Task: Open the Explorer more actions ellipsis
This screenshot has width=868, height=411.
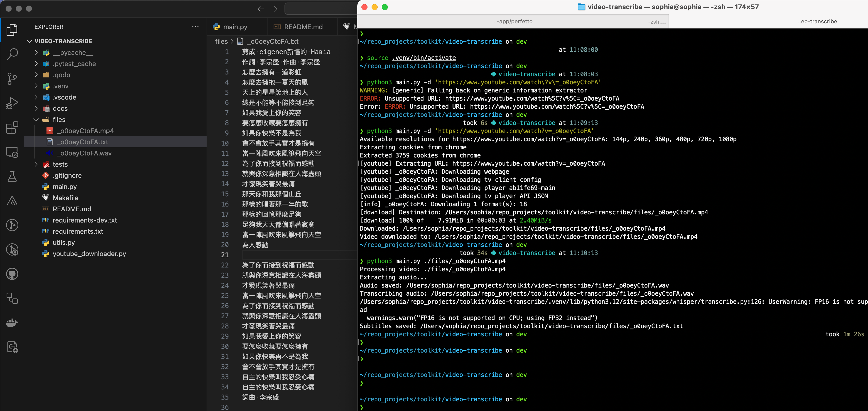Action: [195, 27]
